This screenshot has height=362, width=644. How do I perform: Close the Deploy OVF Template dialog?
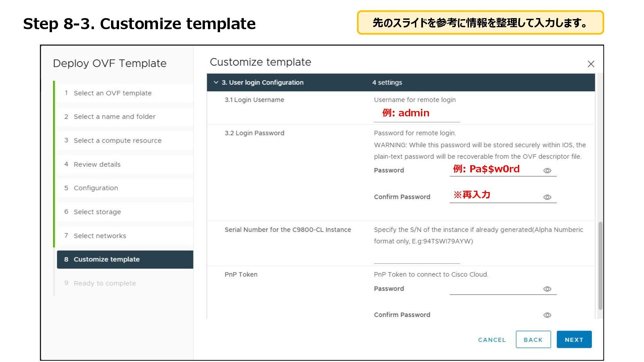[x=591, y=64]
